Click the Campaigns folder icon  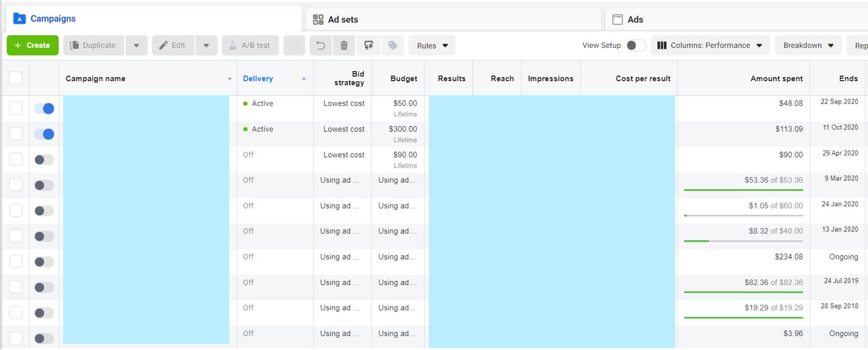(19, 19)
